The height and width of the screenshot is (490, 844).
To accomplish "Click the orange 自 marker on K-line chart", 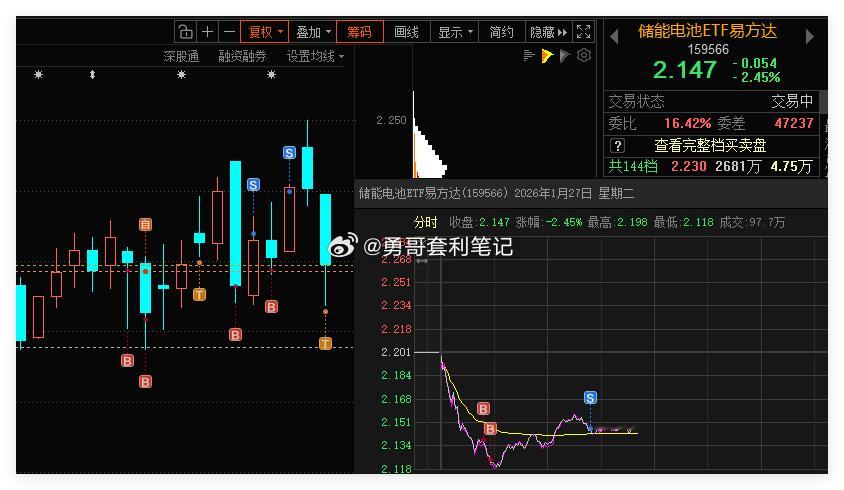I will pyautogui.click(x=145, y=224).
